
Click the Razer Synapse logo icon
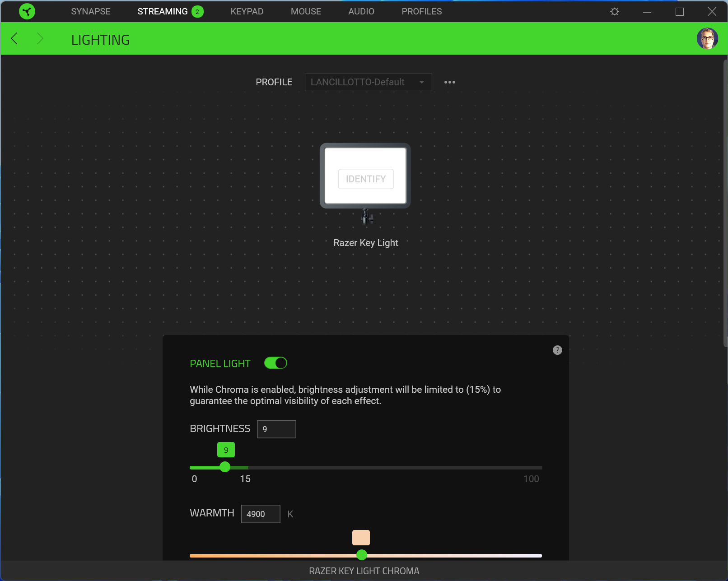27,12
